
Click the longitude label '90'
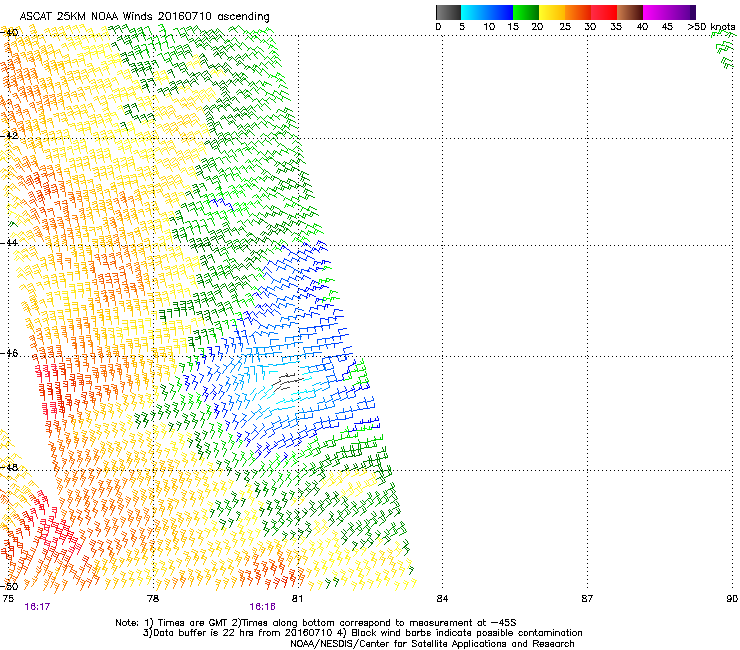(x=732, y=599)
